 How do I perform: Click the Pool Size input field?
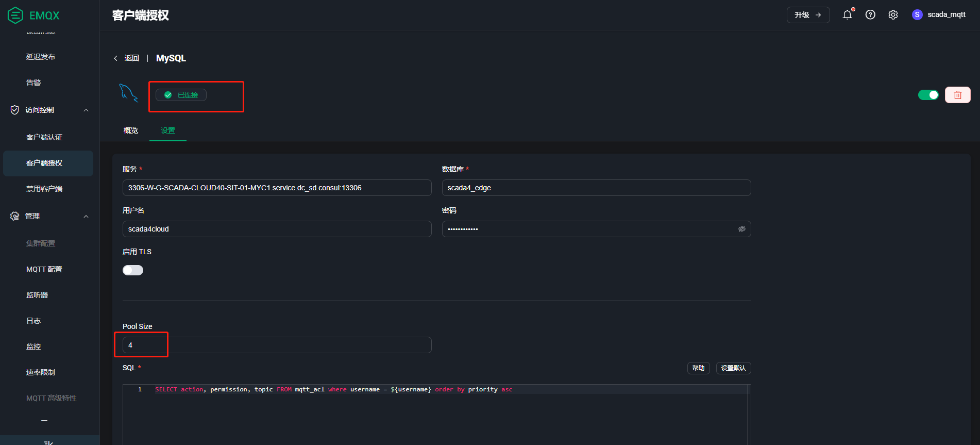pyautogui.click(x=277, y=345)
